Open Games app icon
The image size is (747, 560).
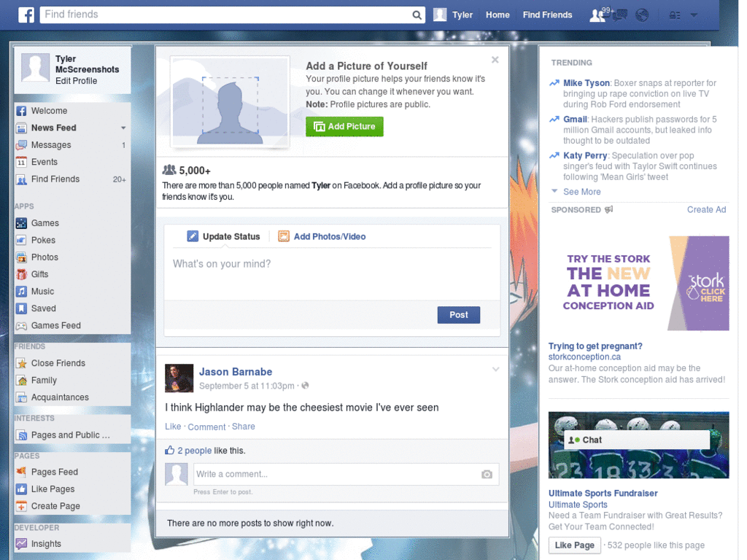[x=21, y=223]
